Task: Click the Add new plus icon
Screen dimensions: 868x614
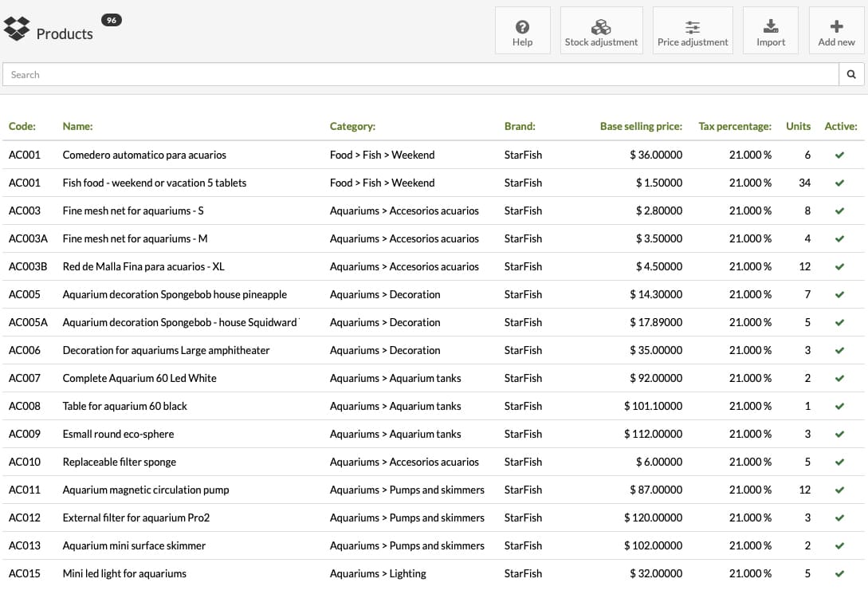Action: [x=836, y=26]
